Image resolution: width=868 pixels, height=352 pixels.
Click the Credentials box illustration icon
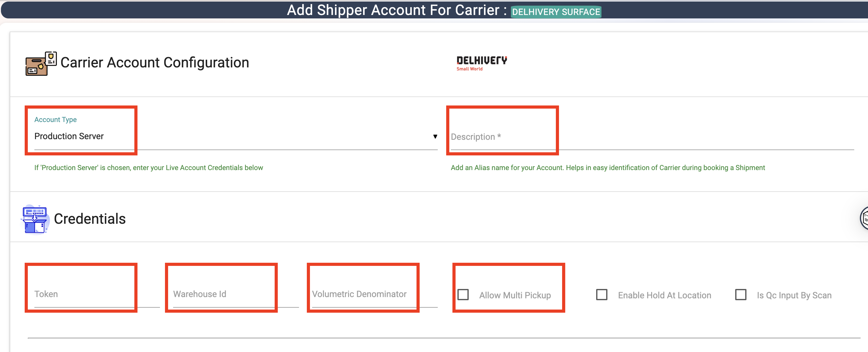coord(35,219)
